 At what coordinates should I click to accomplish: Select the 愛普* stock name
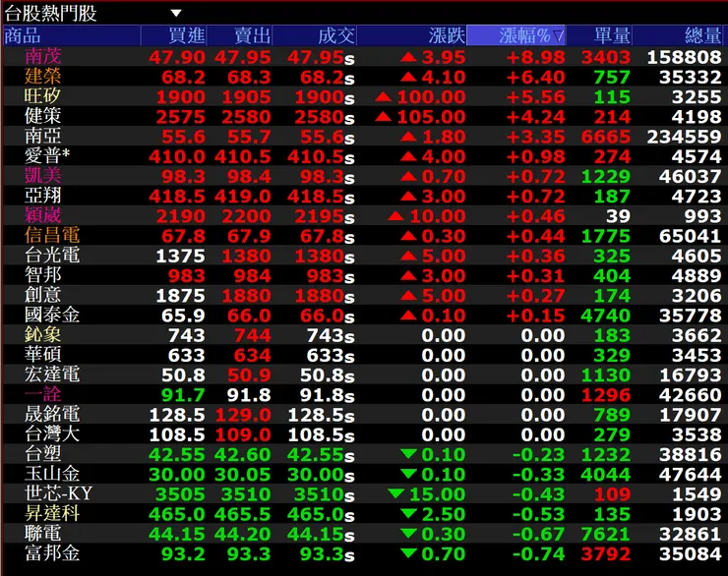click(x=47, y=156)
